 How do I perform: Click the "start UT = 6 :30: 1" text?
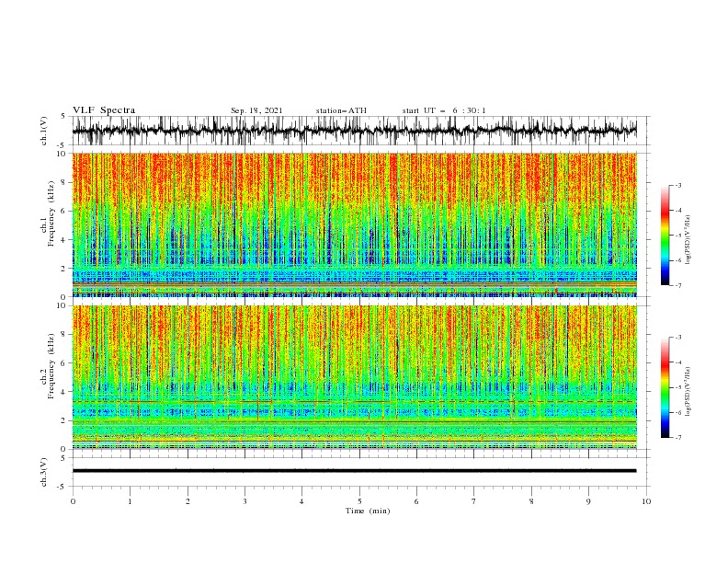click(444, 110)
